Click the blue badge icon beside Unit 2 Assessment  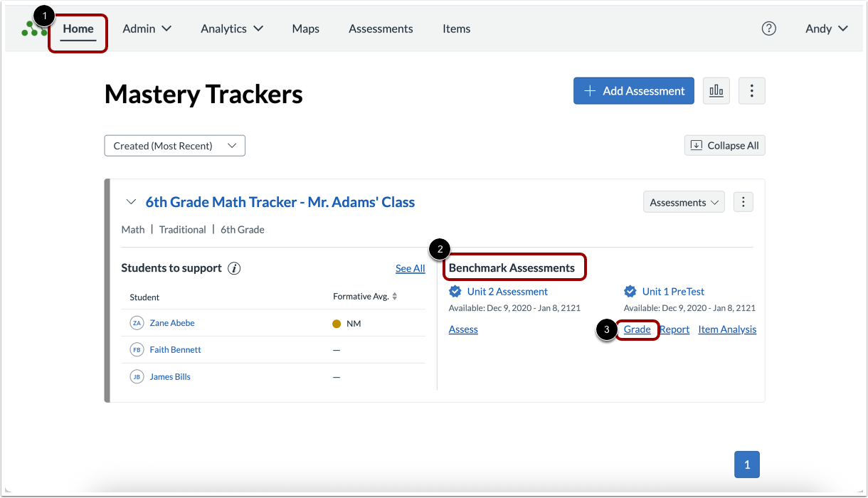455,291
